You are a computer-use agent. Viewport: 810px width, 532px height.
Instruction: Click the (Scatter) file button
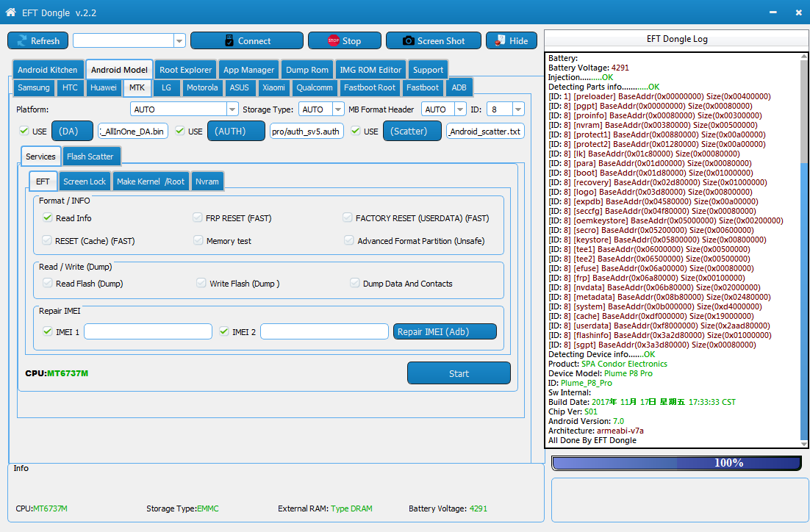point(412,131)
